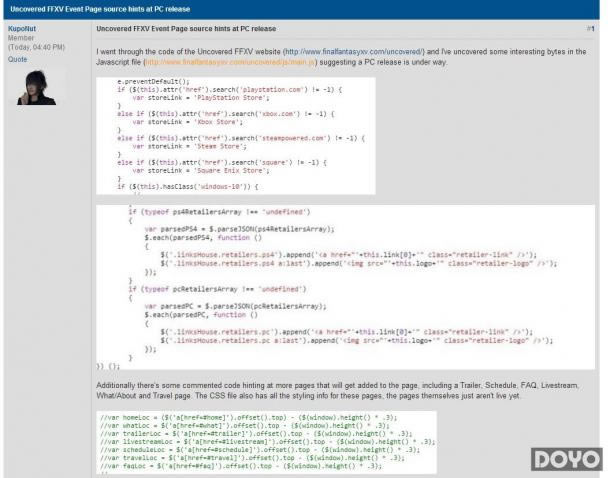This screenshot has height=478, width=610.
Task: Click the first code snippet about storeLink
Action: coord(236,136)
